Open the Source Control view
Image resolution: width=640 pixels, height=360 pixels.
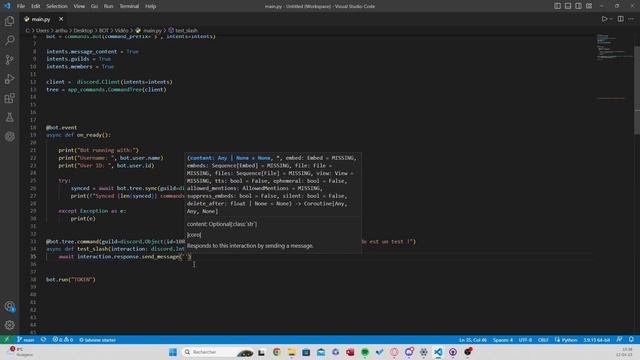point(9,60)
